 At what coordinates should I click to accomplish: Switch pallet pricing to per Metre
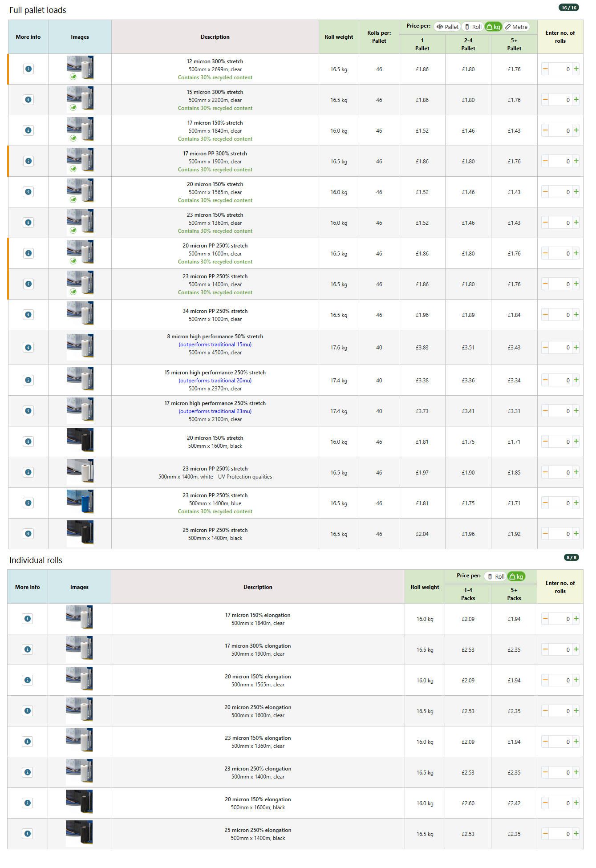point(516,27)
